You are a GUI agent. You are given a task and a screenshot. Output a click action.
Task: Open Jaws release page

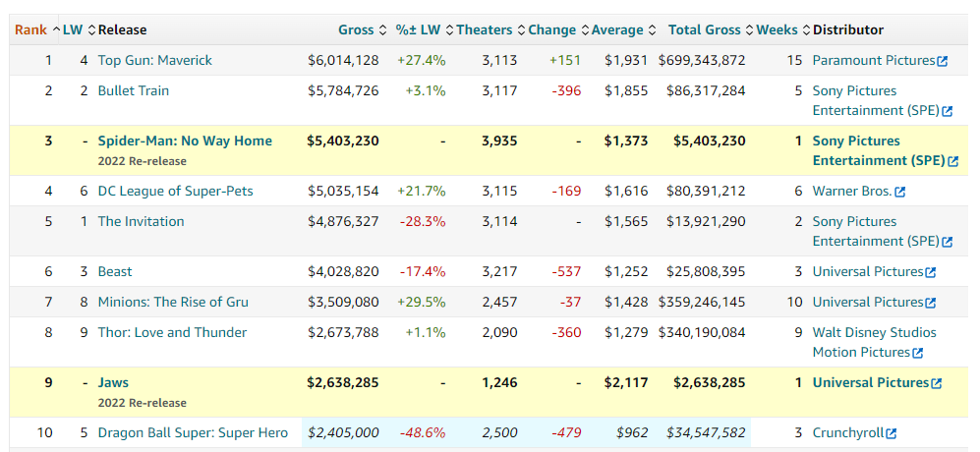pyautogui.click(x=113, y=382)
